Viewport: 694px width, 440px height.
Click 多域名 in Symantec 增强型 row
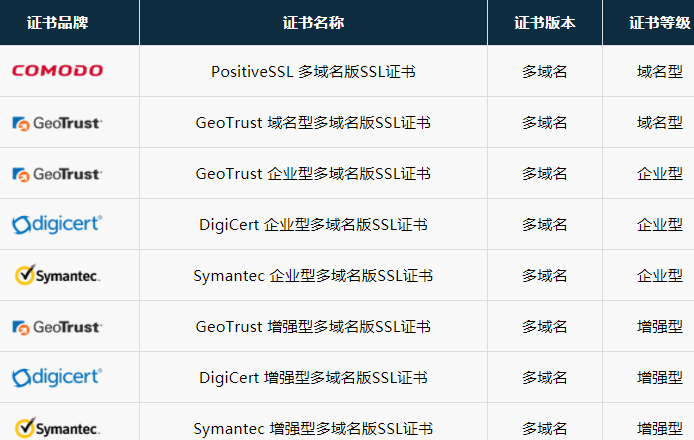pyautogui.click(x=545, y=428)
